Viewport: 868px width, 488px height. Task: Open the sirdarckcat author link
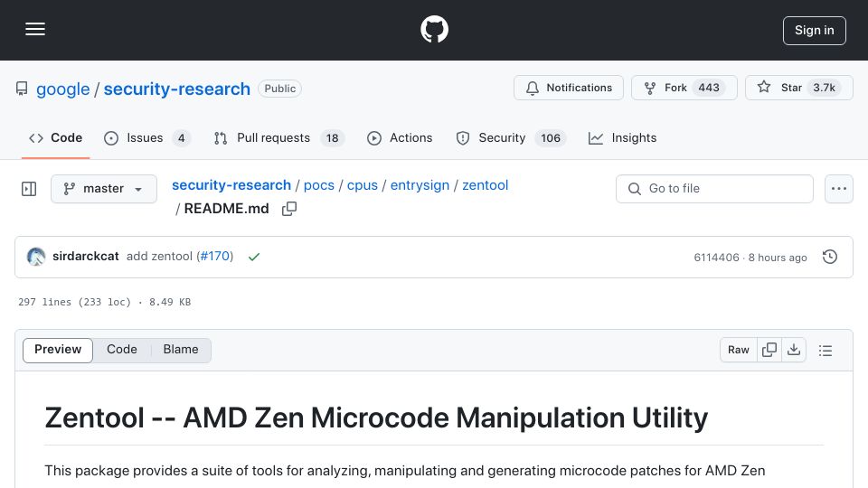[x=86, y=256]
